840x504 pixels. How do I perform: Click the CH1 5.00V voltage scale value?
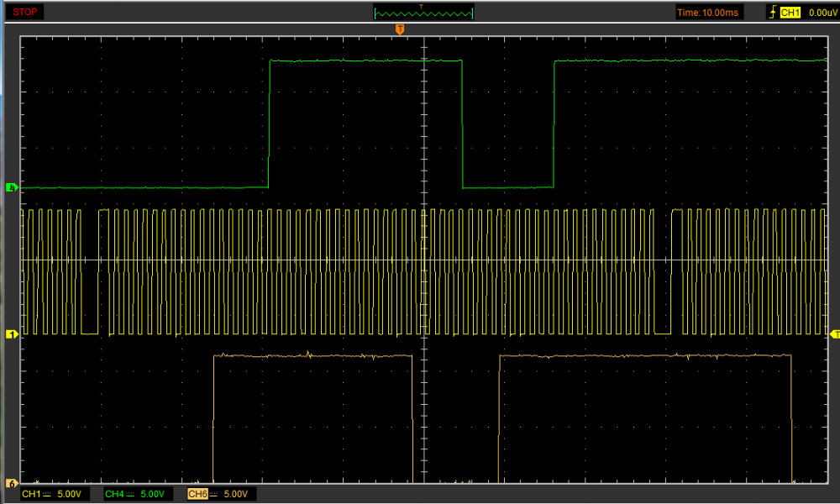pos(71,494)
